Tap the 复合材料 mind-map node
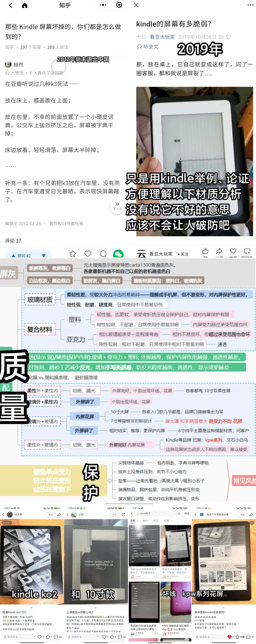The width and height of the screenshot is (256, 644). 40,329
